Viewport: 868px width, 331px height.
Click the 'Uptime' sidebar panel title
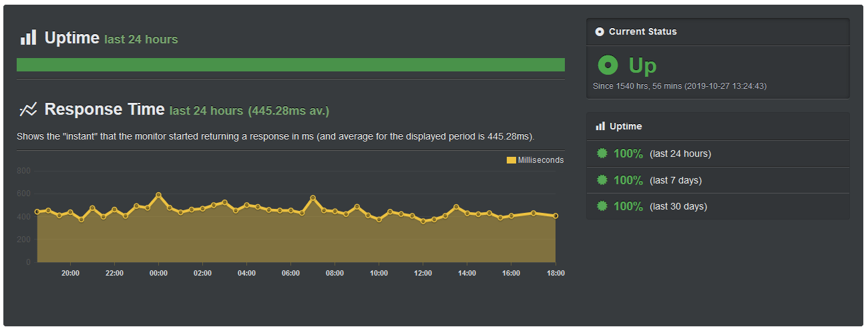point(626,126)
